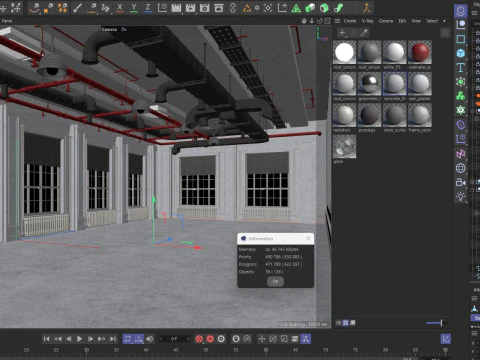Add a Light object

click(461, 197)
